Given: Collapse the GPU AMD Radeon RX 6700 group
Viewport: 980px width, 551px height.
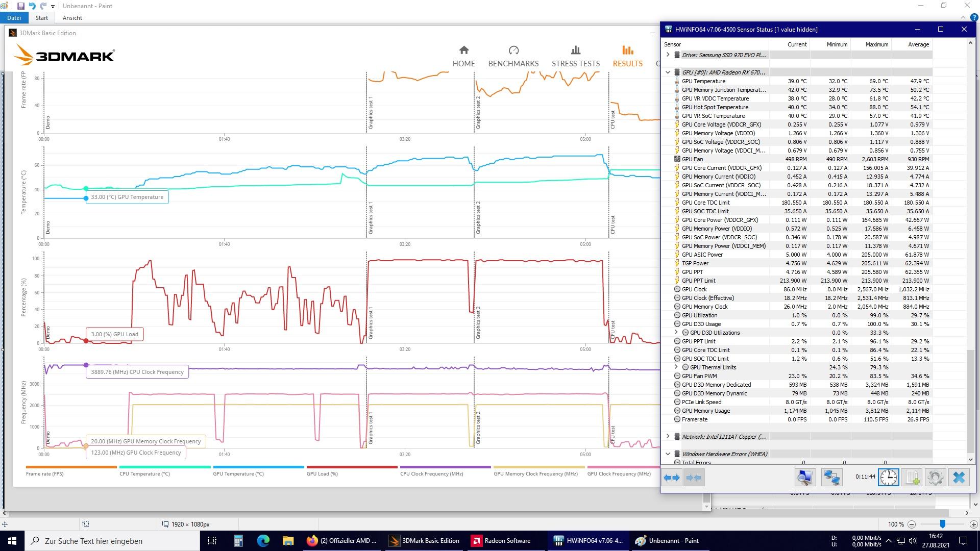Looking at the screenshot, I should (x=668, y=72).
